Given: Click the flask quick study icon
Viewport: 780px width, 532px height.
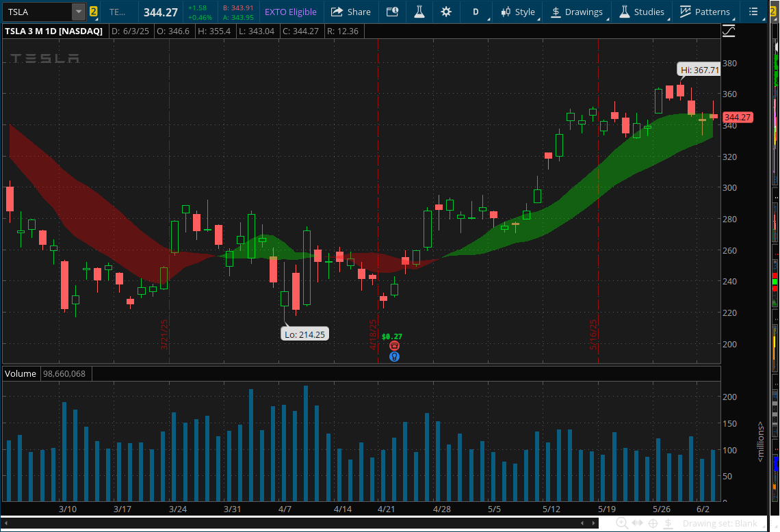Looking at the screenshot, I should (420, 12).
